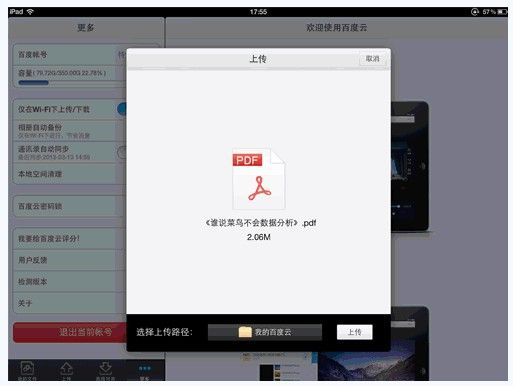Screen dimensions: 513x386
Task: Open 我要给百度云评分 row
Action: coord(69,239)
